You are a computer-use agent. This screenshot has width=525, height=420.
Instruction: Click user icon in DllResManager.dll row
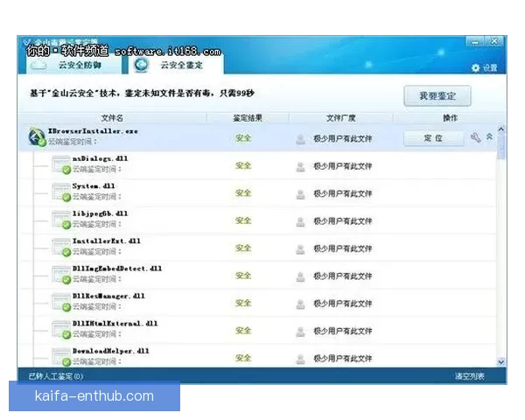click(301, 304)
